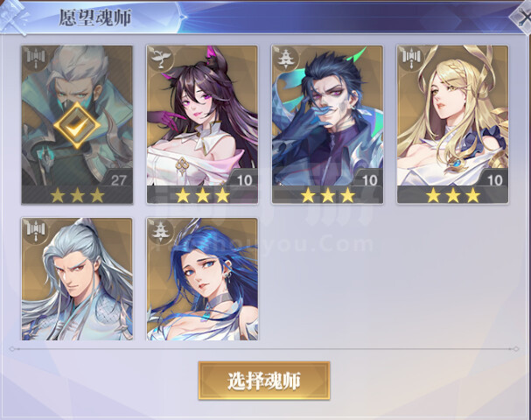Select the blonde woman soul master card

pyautogui.click(x=453, y=124)
